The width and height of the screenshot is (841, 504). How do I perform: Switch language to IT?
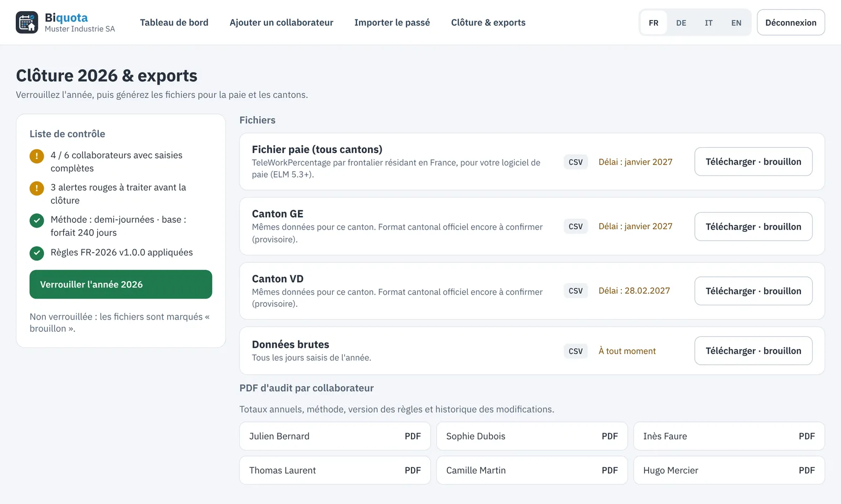coord(709,23)
